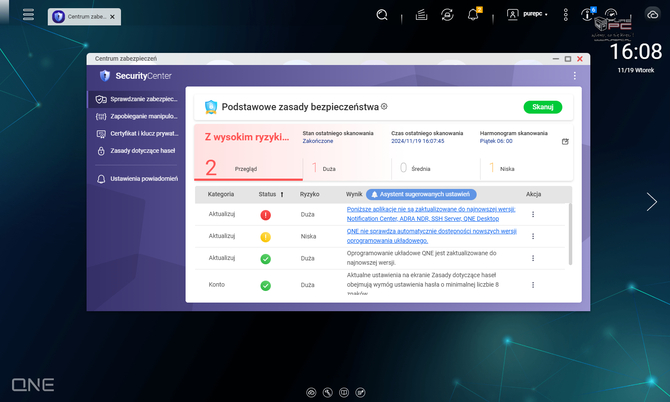The height and width of the screenshot is (402, 670).
Task: Open the dashboard gauge icon
Action: click(x=611, y=14)
